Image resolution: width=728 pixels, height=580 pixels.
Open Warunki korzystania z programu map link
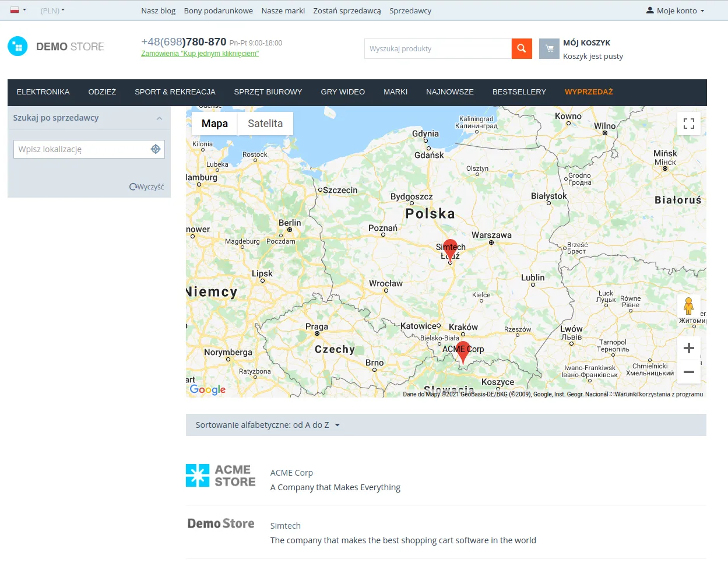click(x=659, y=394)
